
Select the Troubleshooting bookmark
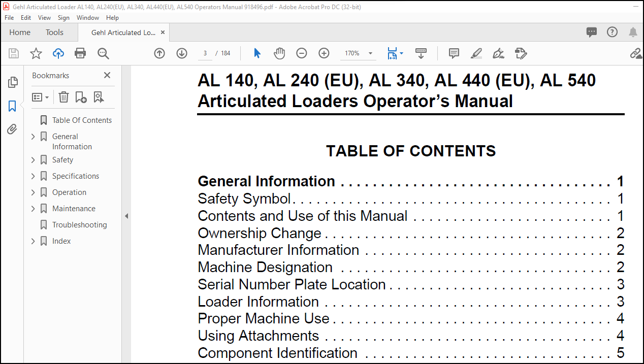(80, 225)
